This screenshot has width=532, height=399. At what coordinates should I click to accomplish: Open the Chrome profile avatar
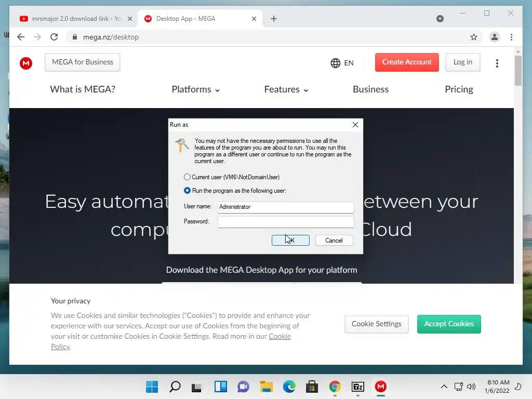tap(495, 37)
